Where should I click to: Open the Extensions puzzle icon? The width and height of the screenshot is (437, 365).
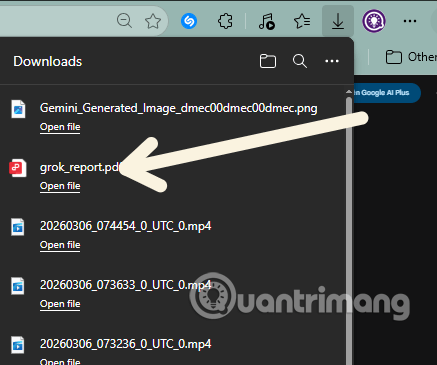tap(225, 21)
